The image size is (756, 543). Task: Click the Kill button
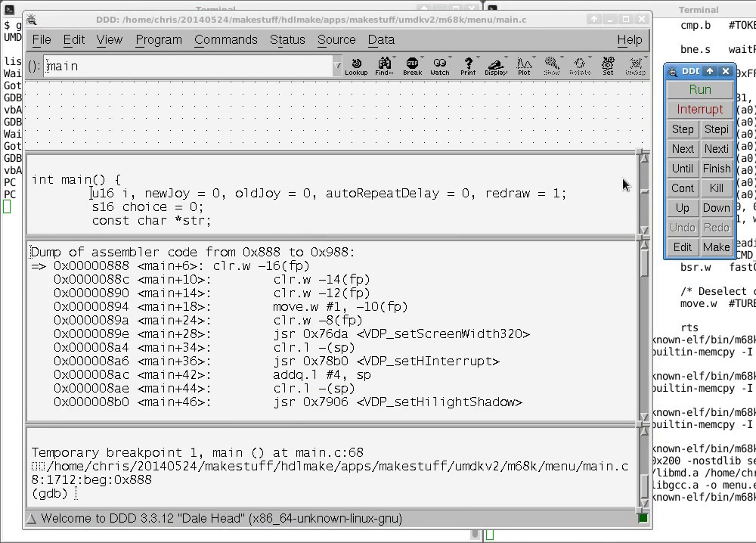pos(717,188)
